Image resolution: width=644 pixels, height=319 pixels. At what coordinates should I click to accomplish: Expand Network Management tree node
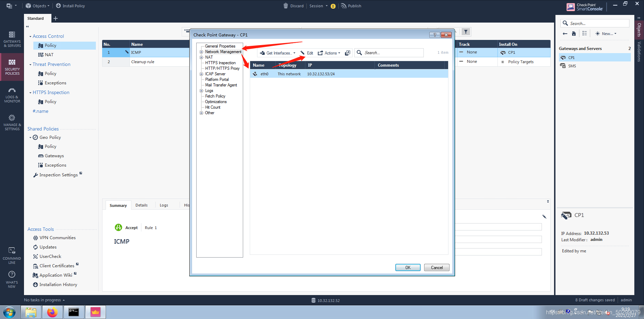(201, 52)
